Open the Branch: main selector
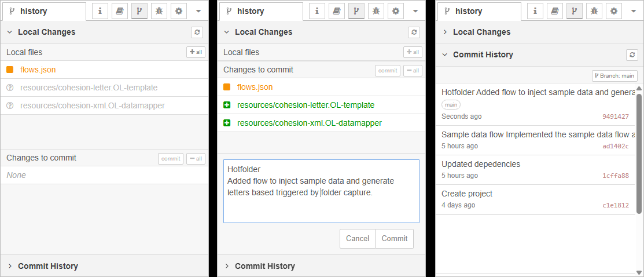This screenshot has height=277, width=644. [x=614, y=76]
